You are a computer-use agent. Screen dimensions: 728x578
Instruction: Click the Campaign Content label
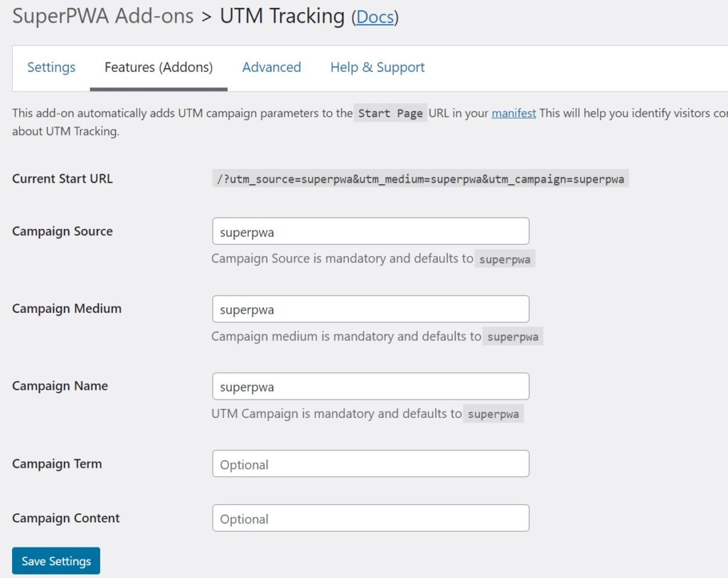[x=66, y=518]
